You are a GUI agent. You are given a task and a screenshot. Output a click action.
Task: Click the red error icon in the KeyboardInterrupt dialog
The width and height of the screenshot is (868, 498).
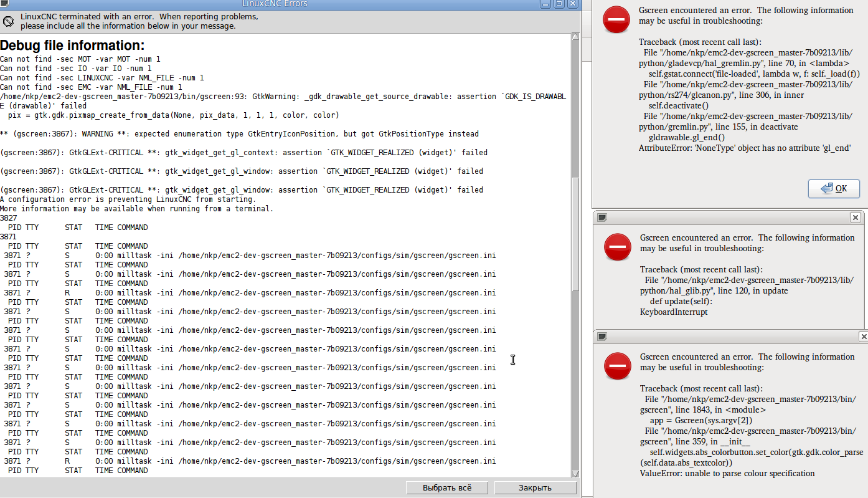tap(618, 247)
